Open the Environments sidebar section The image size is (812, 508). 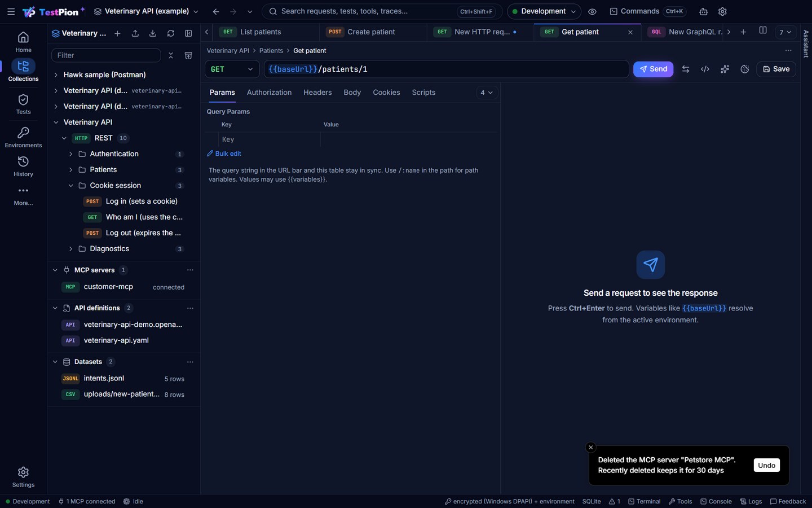[x=23, y=137]
